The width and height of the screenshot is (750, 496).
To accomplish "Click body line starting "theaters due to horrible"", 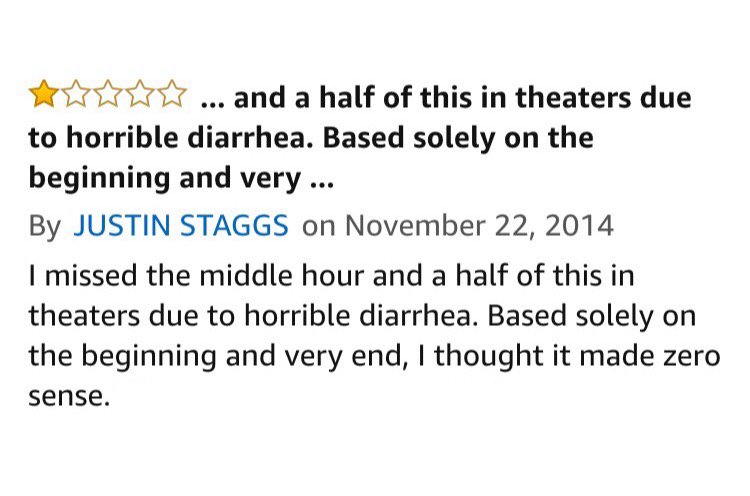I will [x=362, y=316].
